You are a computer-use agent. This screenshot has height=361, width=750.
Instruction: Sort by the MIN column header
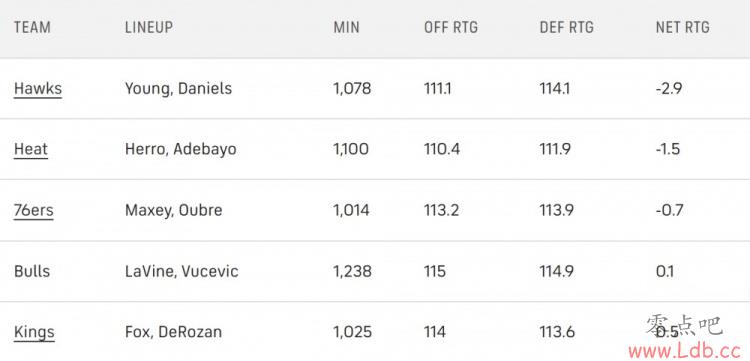(346, 27)
